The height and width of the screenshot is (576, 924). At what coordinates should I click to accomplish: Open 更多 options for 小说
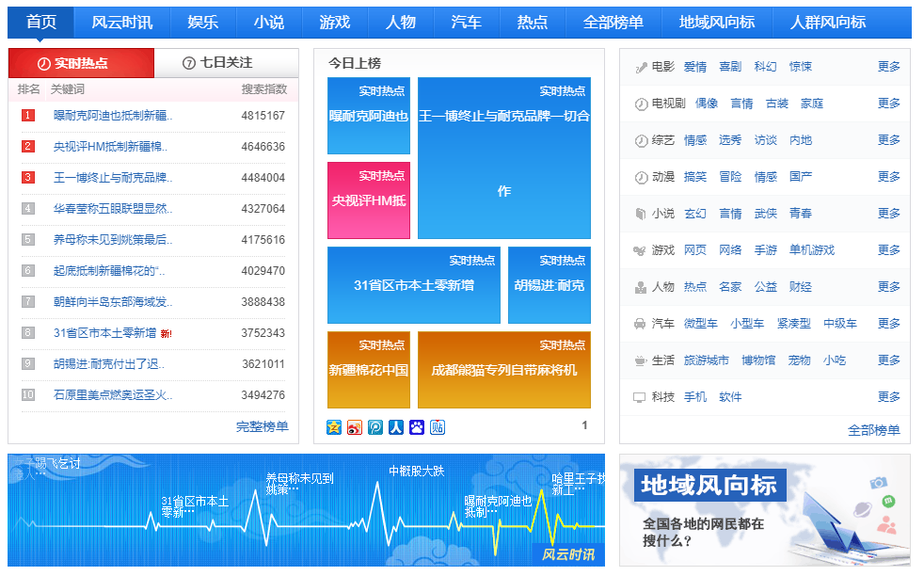pos(888,214)
